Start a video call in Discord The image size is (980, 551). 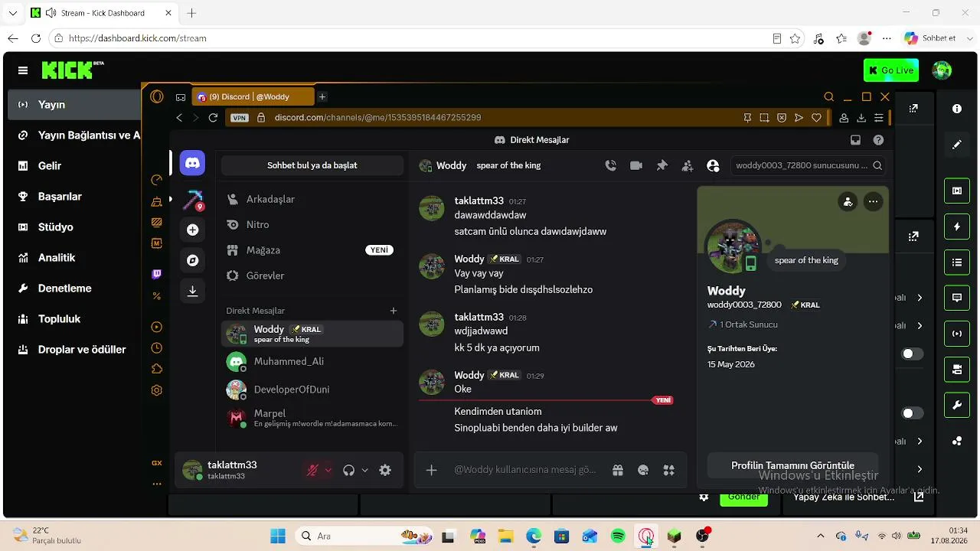[x=636, y=165]
